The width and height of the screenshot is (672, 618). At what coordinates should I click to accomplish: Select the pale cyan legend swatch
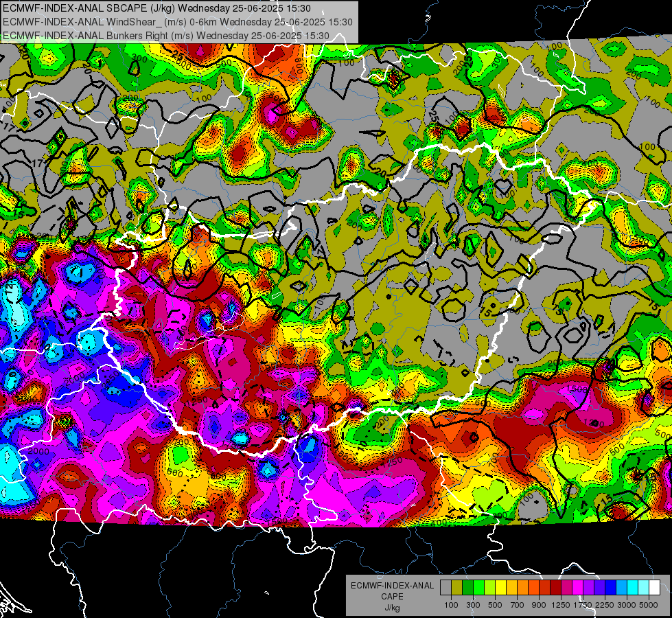(643, 587)
